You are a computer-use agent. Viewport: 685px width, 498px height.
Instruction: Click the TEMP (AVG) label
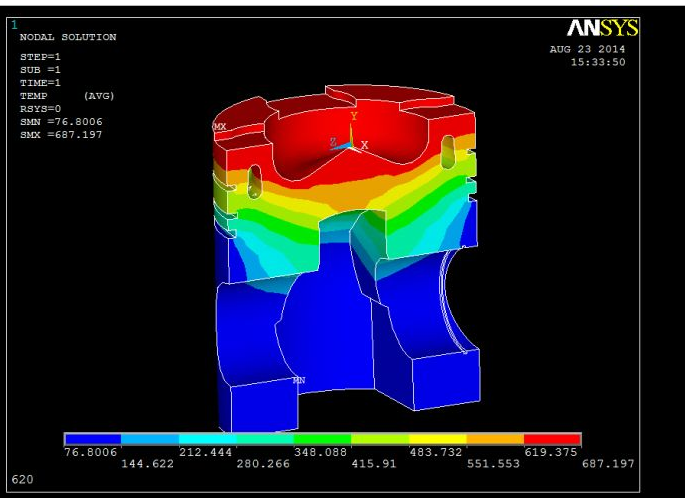(67, 96)
